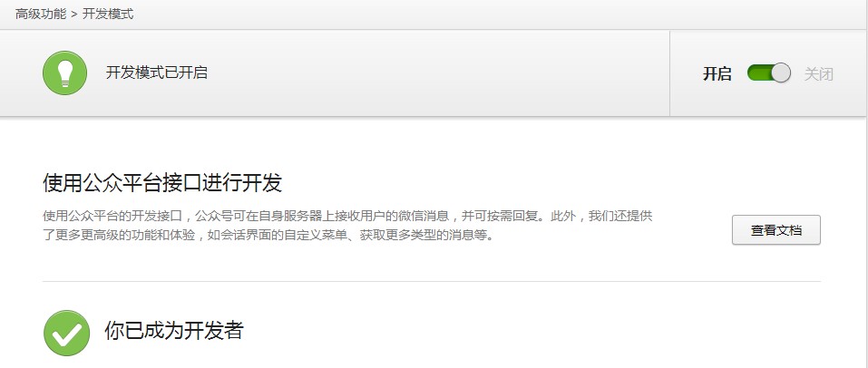Screen dimensions: 868x368
Task: Click the heading 使用公众平台接口进行开发
Action: pyautogui.click(x=162, y=183)
